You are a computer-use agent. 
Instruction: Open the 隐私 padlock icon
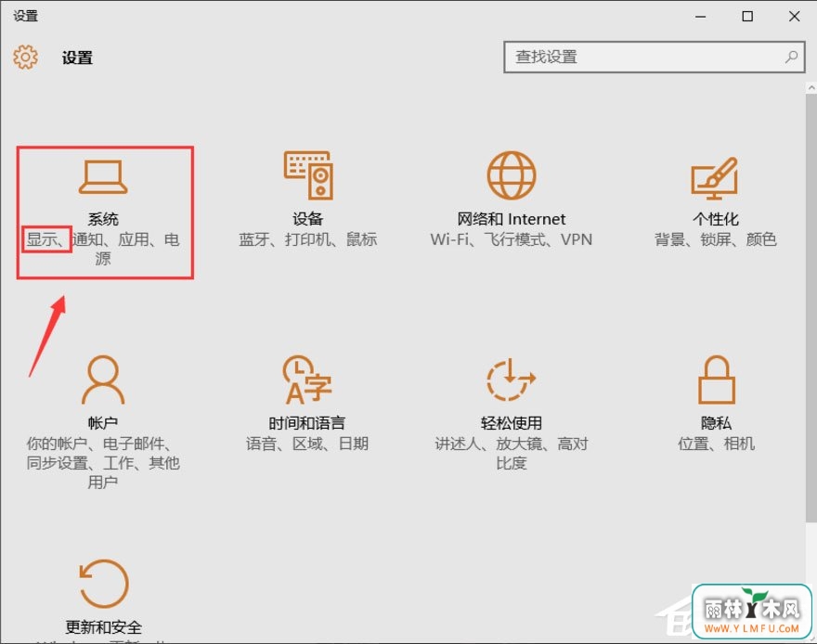pyautogui.click(x=716, y=380)
